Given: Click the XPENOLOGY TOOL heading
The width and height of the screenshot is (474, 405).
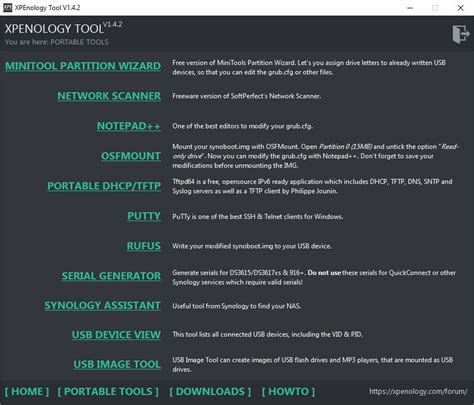Looking at the screenshot, I should (x=54, y=29).
